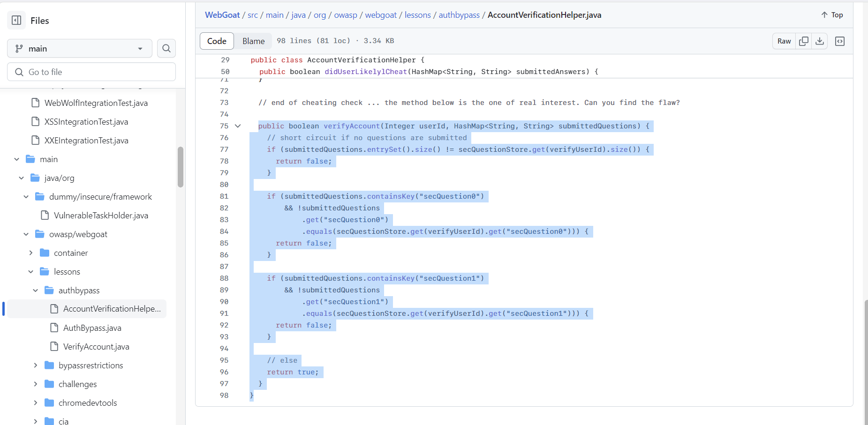
Task: Open the Raw file view
Action: tap(784, 41)
